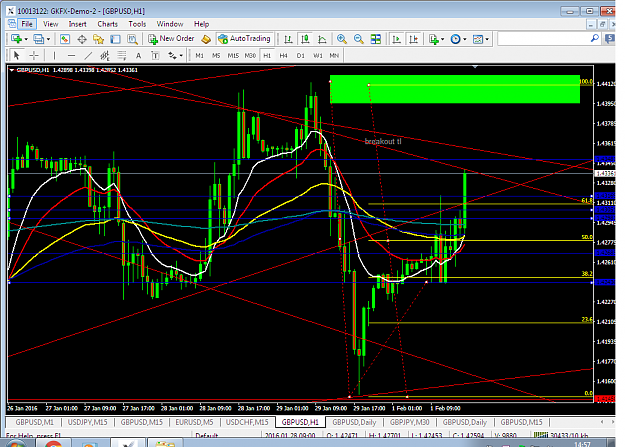Click the New Order button
The image size is (625, 447).
point(171,39)
